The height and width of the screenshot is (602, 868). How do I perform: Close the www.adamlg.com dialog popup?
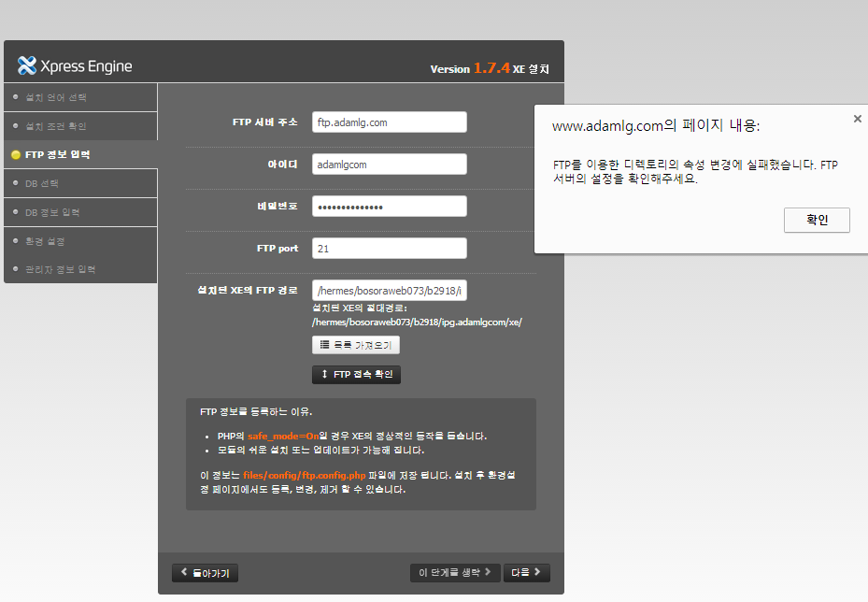pos(857,119)
